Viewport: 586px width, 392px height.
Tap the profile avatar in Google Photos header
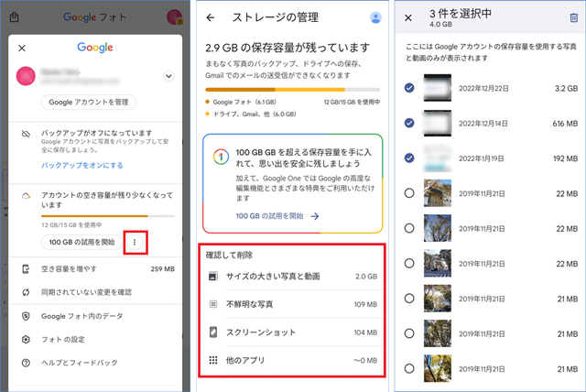pyautogui.click(x=174, y=17)
